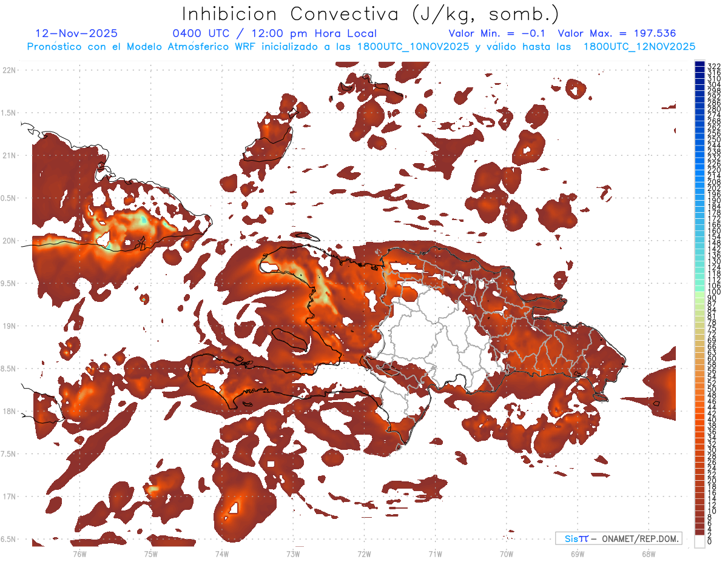Viewport: 728px width, 562px height.
Task: Click the 'Valor Min. = -0.1' text
Action: coord(497,34)
